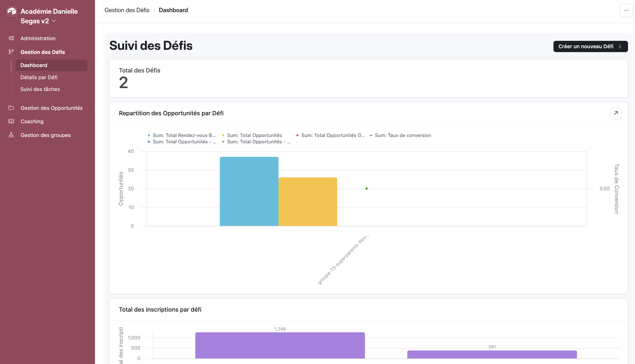Select the Gestion des groupes hierarchy icon
The image size is (635, 364).
pos(11,135)
